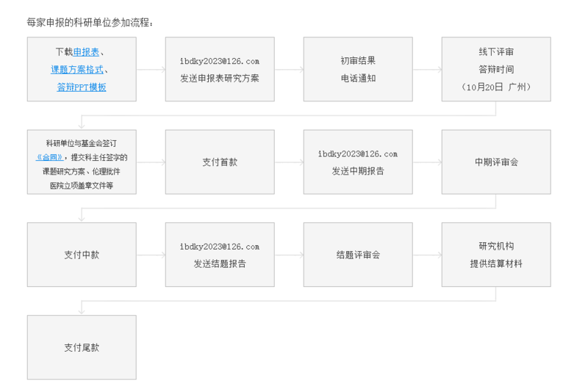588x392 pixels.
Task: Click the 课题方案格式 link
Action: (77, 70)
